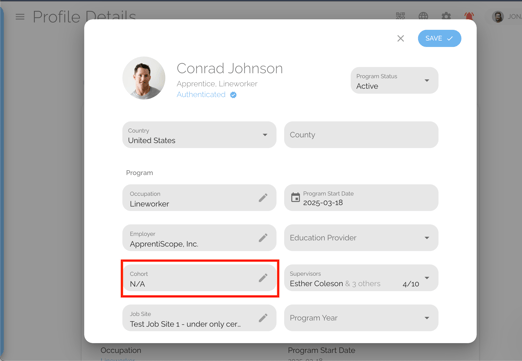Edit the Job Site with its pencil icon
Screen dimensions: 522x361
coord(263,318)
